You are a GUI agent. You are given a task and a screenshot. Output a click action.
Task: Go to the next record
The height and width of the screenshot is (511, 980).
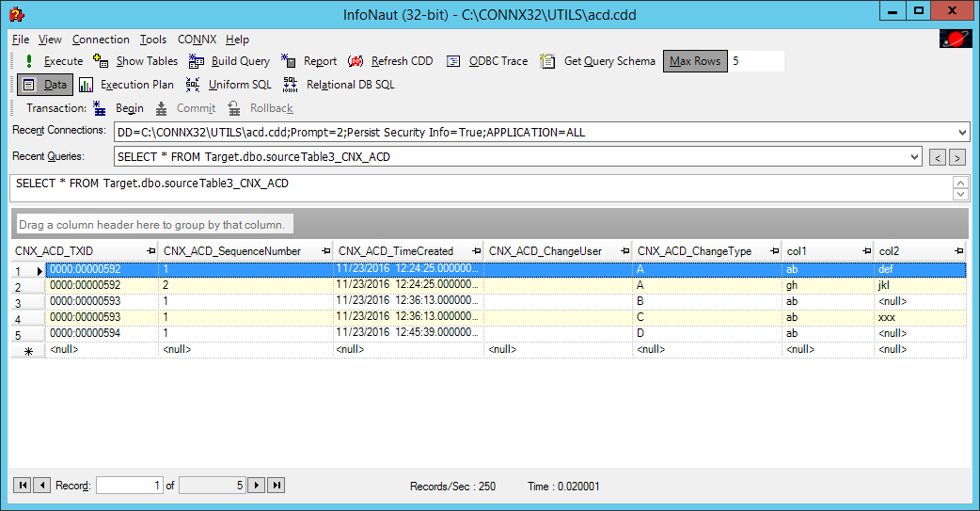click(x=256, y=486)
